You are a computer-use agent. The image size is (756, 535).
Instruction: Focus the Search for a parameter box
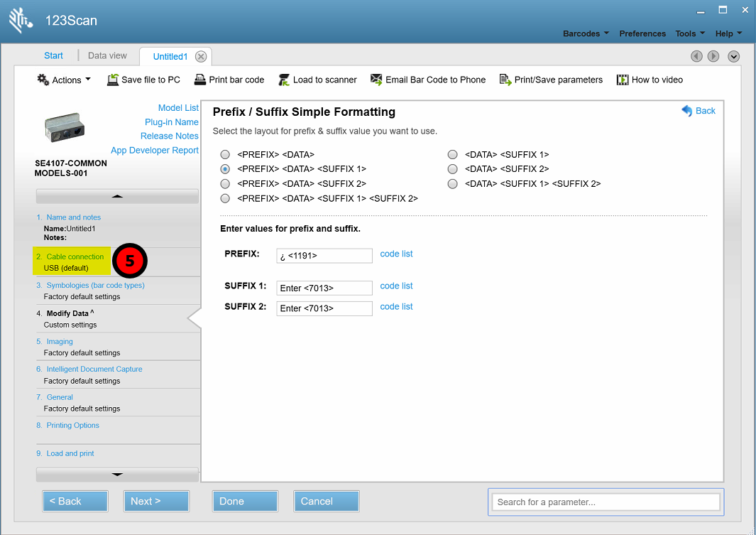click(x=606, y=502)
